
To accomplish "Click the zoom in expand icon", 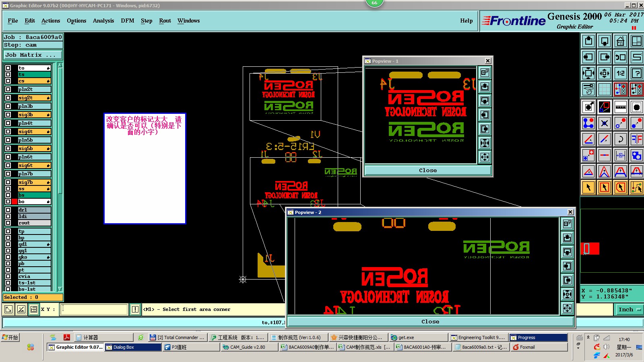I will click(x=588, y=73).
